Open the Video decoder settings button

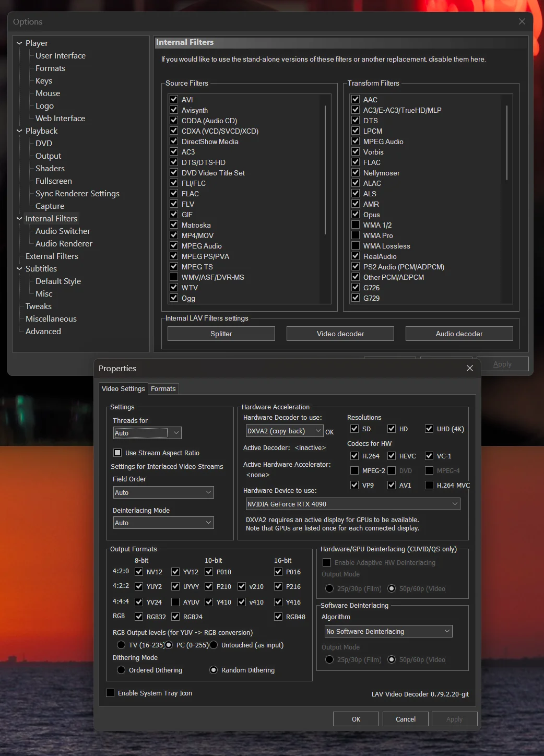340,334
